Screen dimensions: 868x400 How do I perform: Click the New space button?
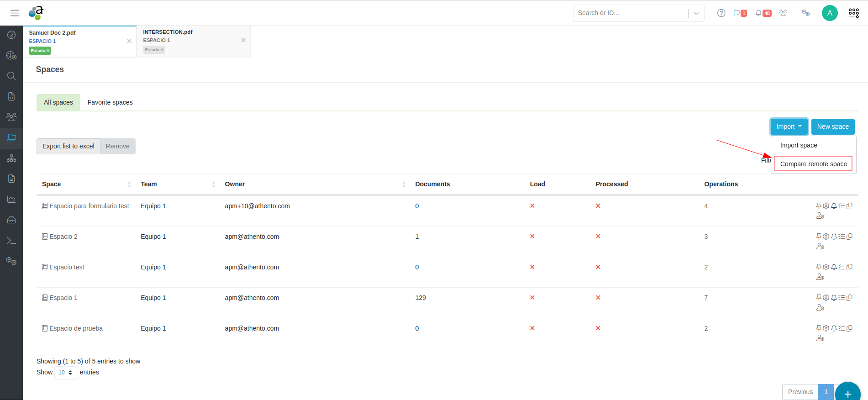click(832, 126)
